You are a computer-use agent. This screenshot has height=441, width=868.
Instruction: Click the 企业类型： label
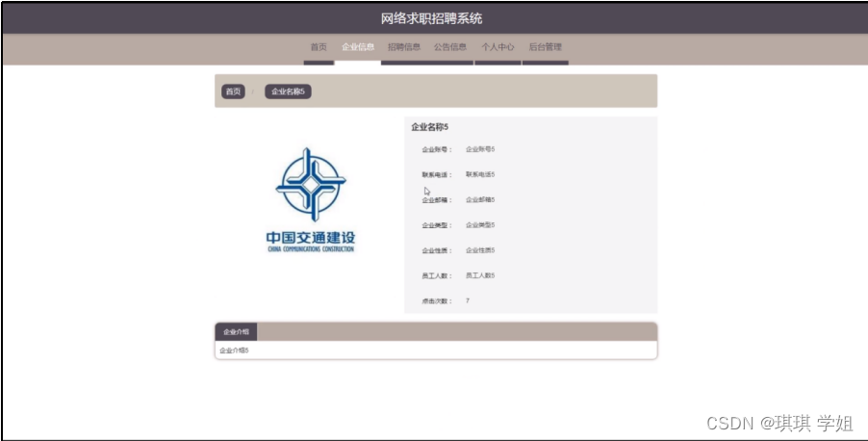[x=437, y=225]
